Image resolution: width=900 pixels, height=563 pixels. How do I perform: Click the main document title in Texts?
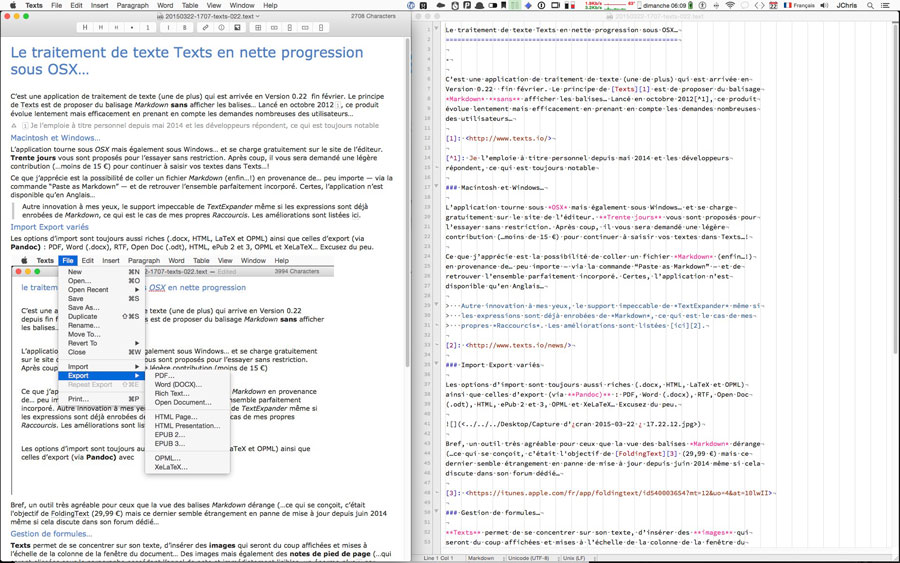pos(187,61)
